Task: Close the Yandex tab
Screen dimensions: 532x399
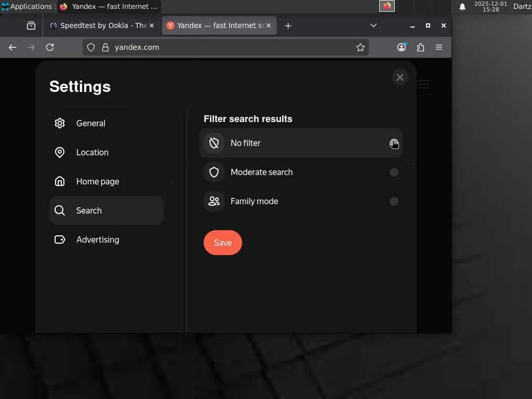Action: (x=269, y=25)
